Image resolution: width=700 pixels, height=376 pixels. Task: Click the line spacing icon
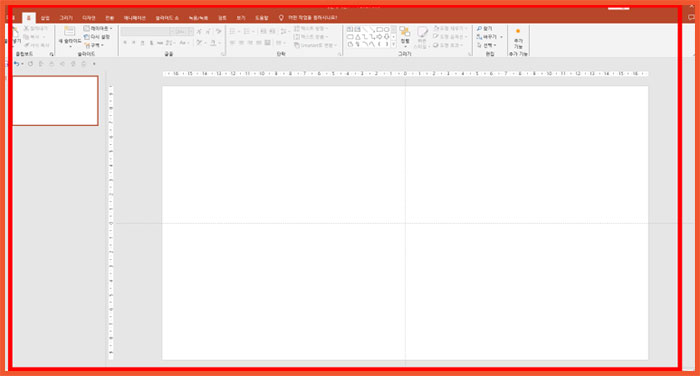(x=284, y=32)
